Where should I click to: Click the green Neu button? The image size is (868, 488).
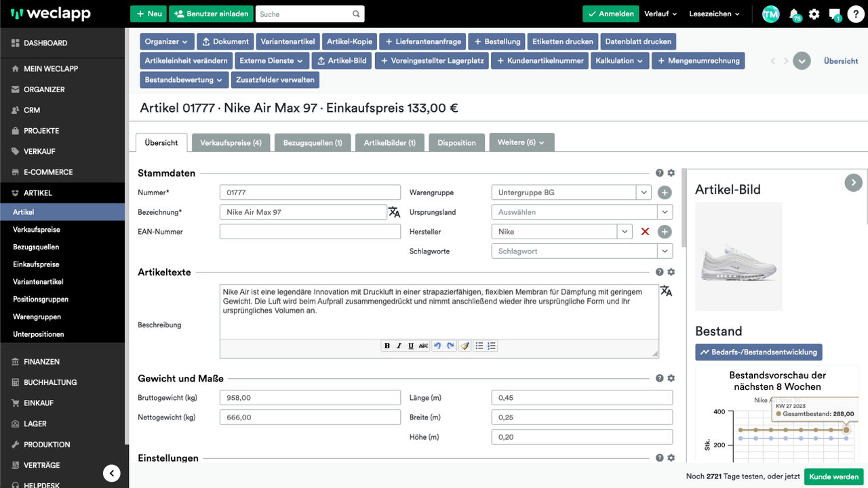149,14
